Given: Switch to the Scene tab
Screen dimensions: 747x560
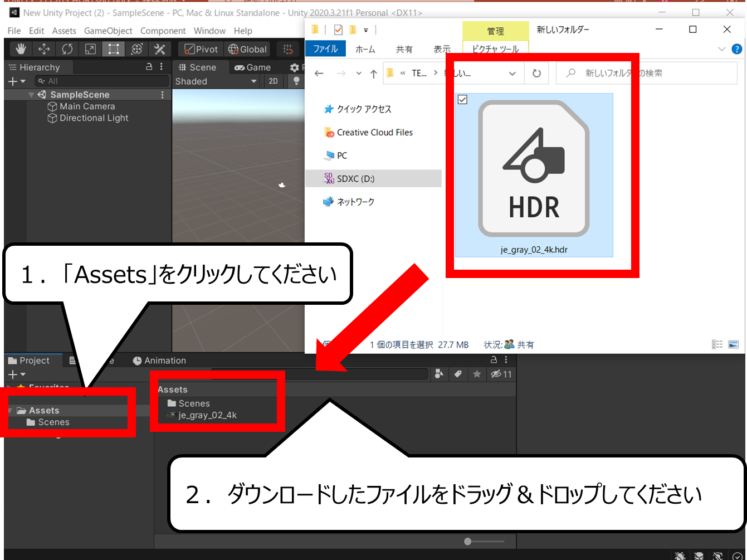Looking at the screenshot, I should pyautogui.click(x=197, y=67).
